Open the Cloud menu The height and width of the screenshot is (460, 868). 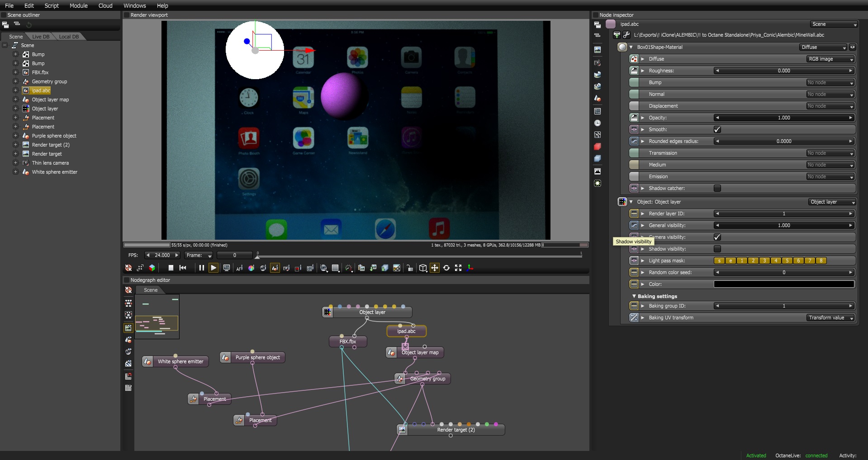[105, 5]
